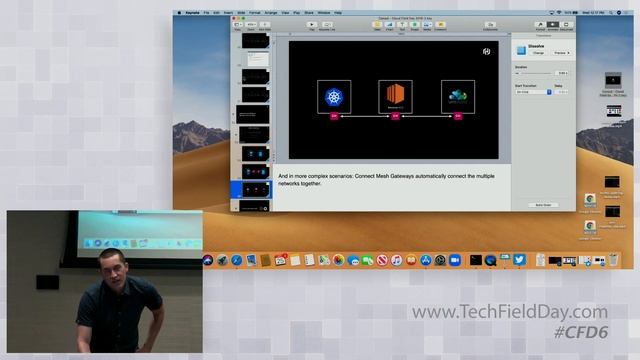Open News from the dock
The image size is (640, 360).
382,260
